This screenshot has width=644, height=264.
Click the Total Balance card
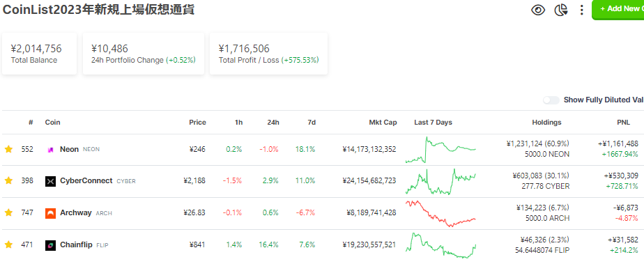[40, 54]
